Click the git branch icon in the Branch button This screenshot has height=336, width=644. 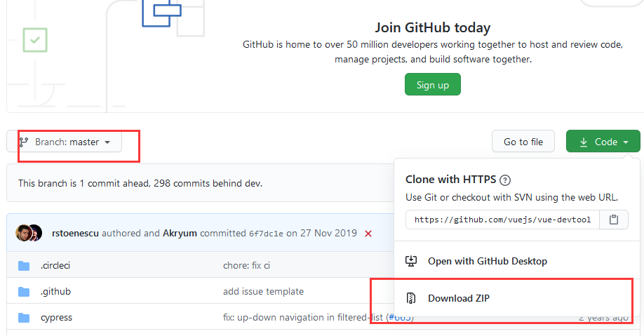pyautogui.click(x=24, y=142)
